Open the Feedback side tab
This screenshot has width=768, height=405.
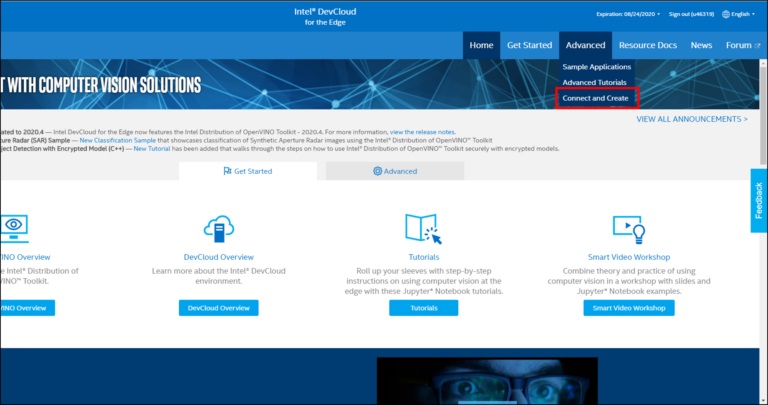[x=759, y=201]
